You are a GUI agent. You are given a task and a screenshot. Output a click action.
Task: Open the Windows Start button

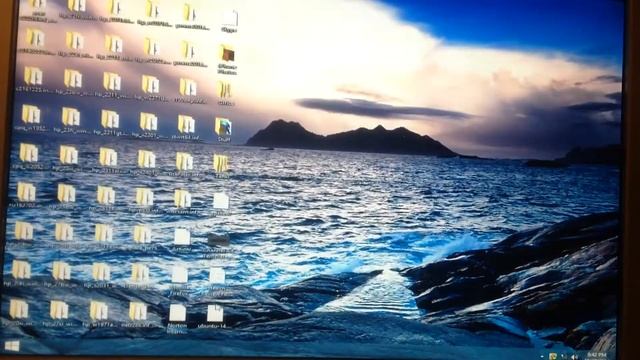(12, 346)
